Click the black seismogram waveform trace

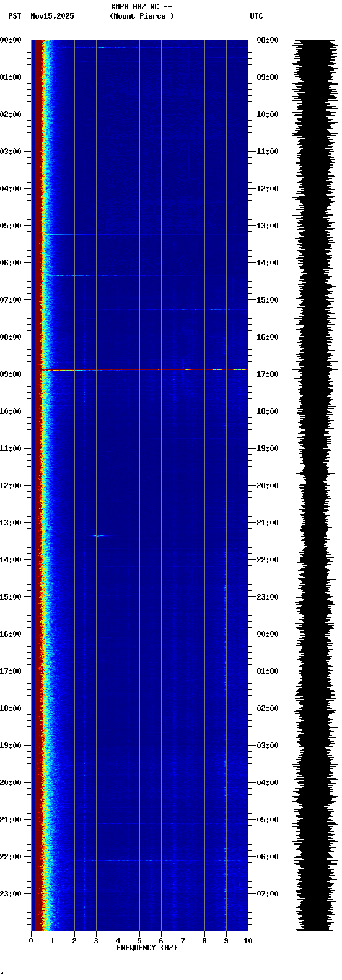click(315, 485)
